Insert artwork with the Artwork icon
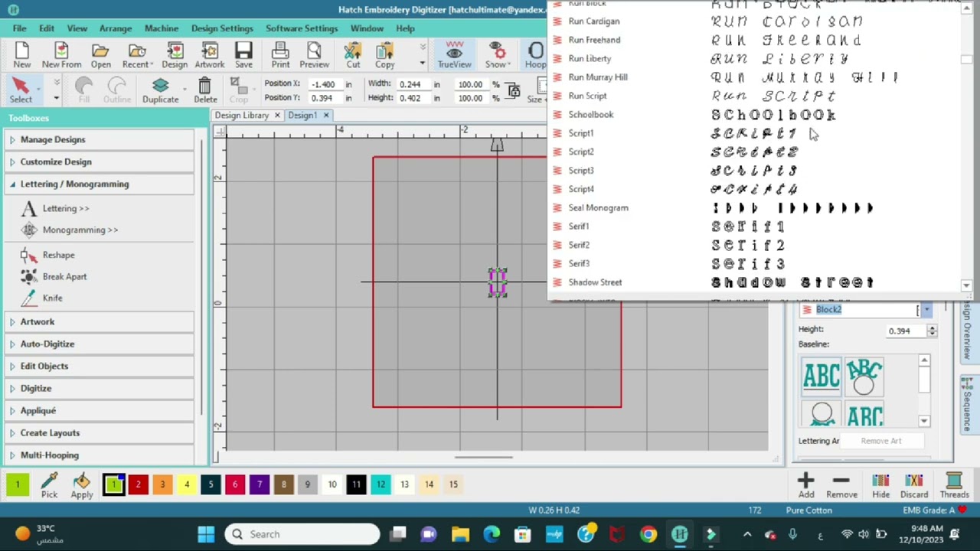The image size is (980, 551). pos(209,56)
